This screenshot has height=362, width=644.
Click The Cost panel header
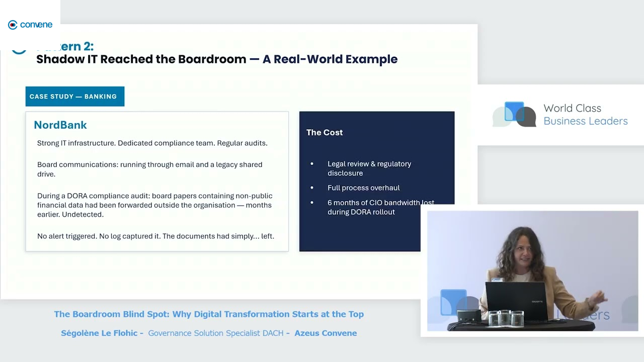(x=325, y=132)
